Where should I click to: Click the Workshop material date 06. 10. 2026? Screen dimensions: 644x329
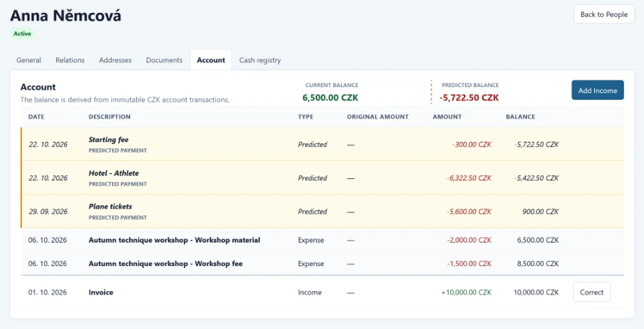tap(48, 240)
